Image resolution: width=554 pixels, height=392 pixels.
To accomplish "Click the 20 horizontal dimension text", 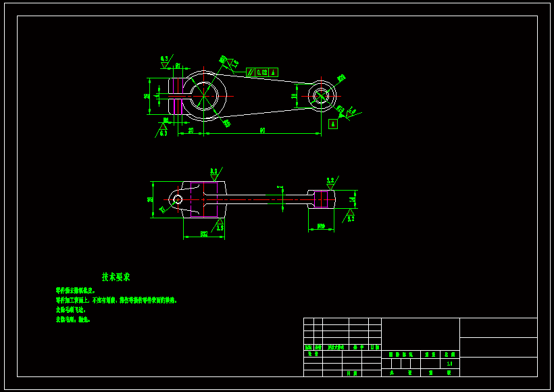I will [191, 130].
